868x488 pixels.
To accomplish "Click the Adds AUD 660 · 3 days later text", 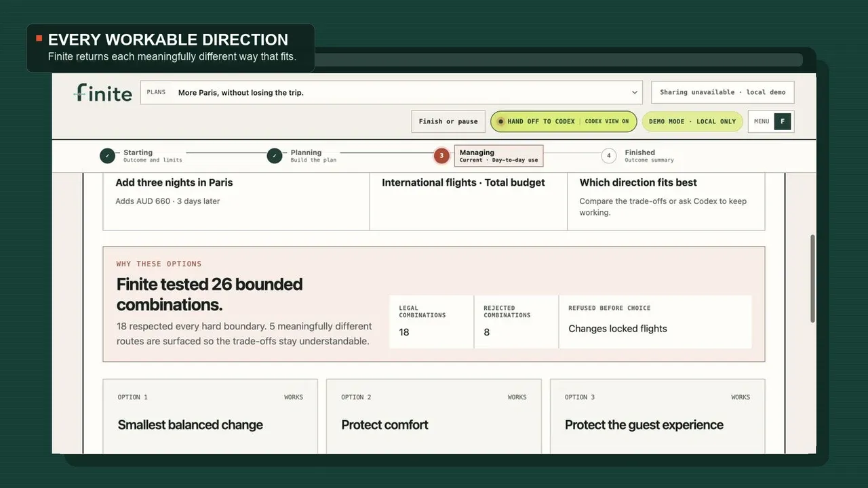I will click(167, 201).
